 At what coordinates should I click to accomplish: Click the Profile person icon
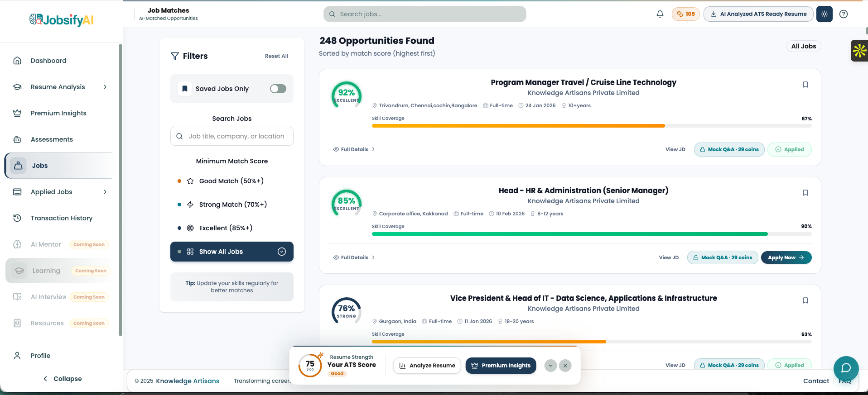click(x=17, y=356)
